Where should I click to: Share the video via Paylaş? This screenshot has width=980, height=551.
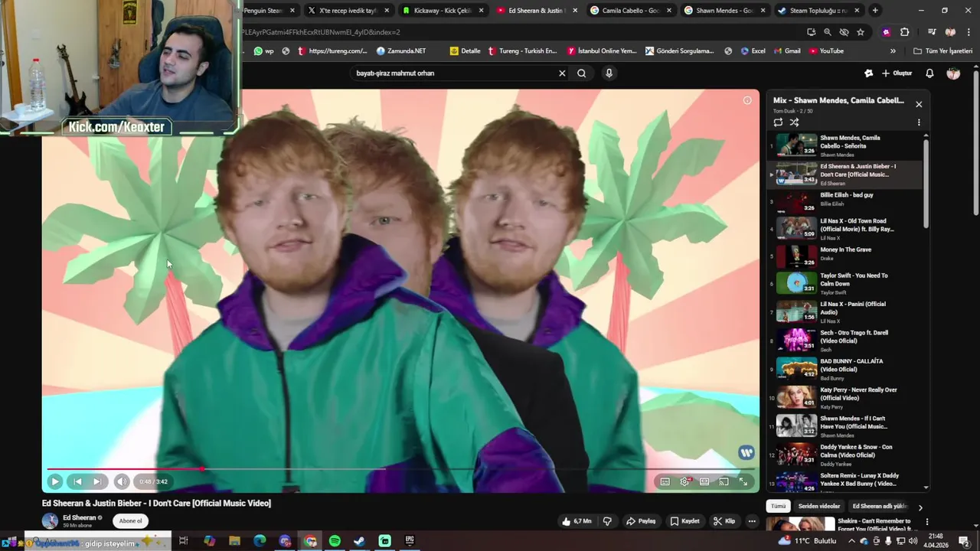point(641,521)
